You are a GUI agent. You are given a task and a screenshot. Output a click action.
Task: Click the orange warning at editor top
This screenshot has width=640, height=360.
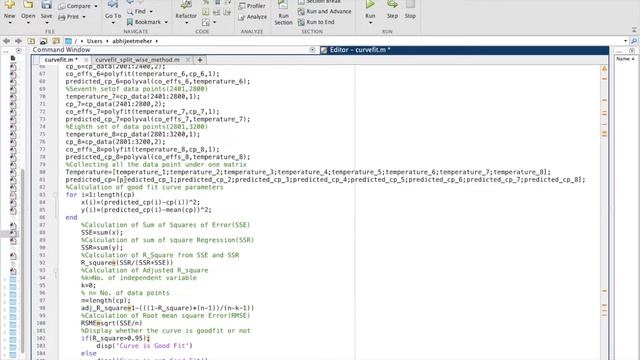click(x=604, y=69)
